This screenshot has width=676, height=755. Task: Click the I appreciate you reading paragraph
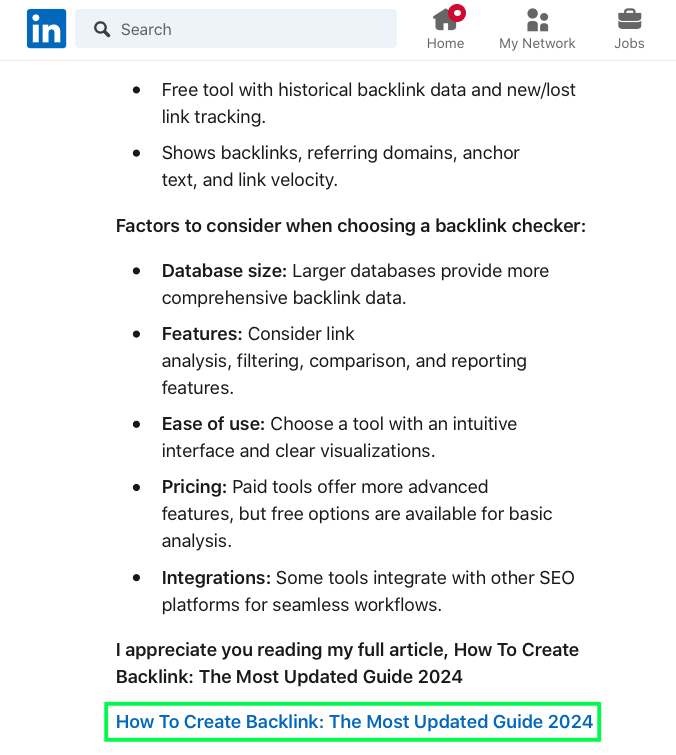click(347, 663)
